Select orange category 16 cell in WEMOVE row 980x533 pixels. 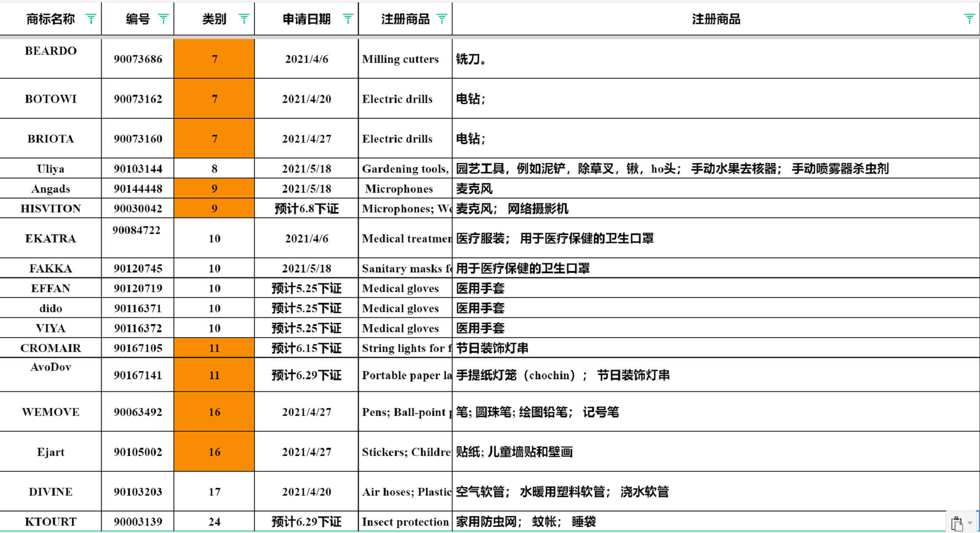click(214, 412)
